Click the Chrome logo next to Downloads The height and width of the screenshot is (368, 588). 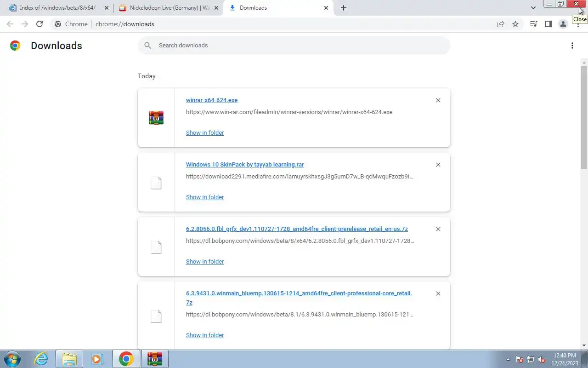pos(15,46)
